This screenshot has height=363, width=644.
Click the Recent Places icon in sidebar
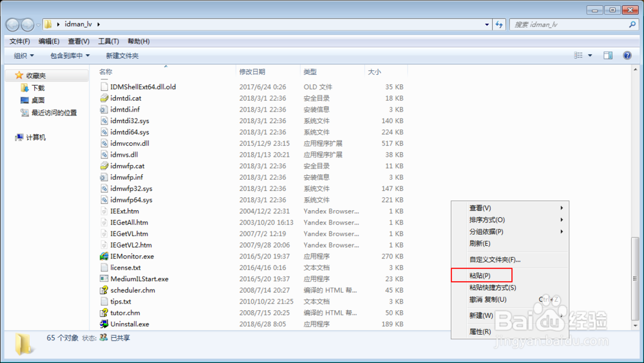[24, 112]
